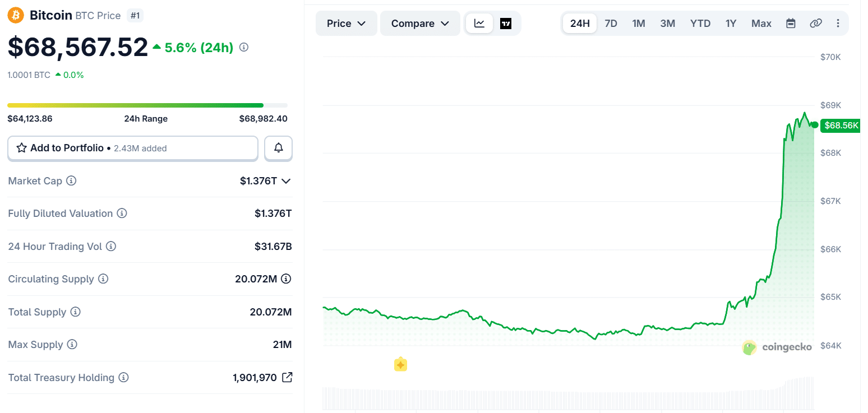The image size is (868, 413).
Task: Click the $68,982.40 range high value
Action: pos(263,119)
